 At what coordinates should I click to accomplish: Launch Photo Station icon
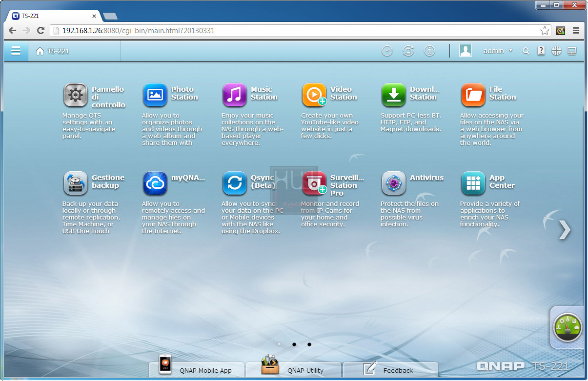coord(155,95)
